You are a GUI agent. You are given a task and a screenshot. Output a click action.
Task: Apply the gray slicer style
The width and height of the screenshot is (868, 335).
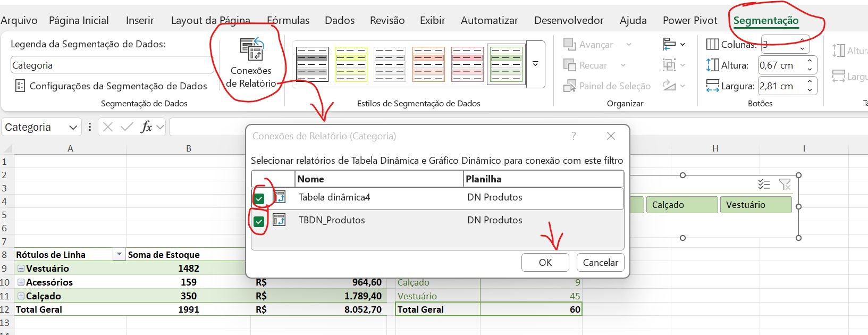(x=312, y=64)
